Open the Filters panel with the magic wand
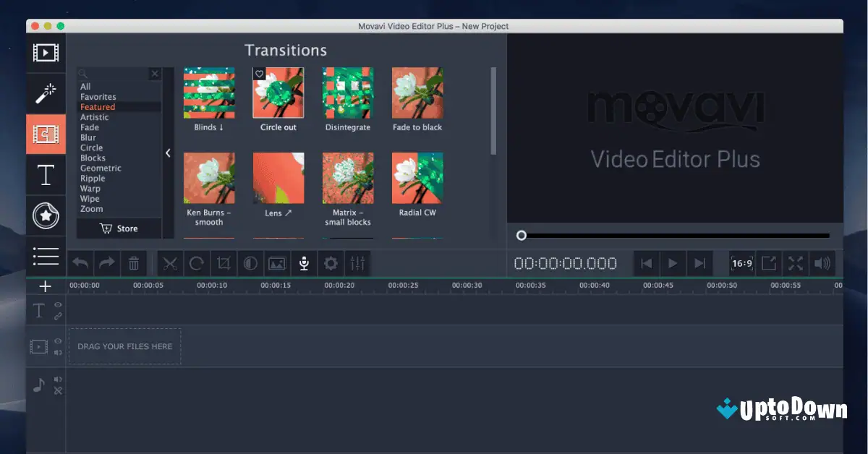The width and height of the screenshot is (868, 454). click(x=46, y=93)
